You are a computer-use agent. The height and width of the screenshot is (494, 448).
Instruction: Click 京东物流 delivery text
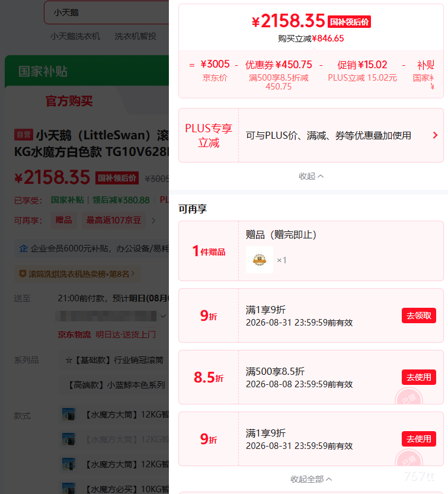pyautogui.click(x=74, y=334)
